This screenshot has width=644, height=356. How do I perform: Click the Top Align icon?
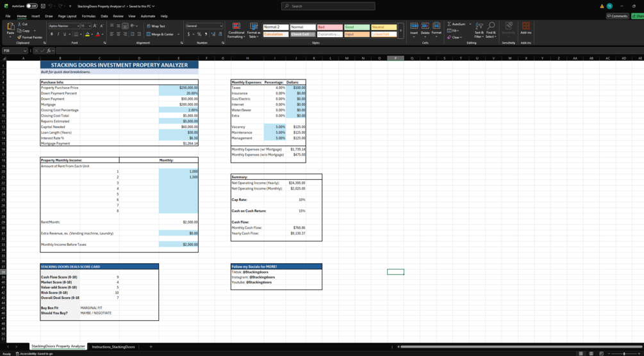point(112,26)
